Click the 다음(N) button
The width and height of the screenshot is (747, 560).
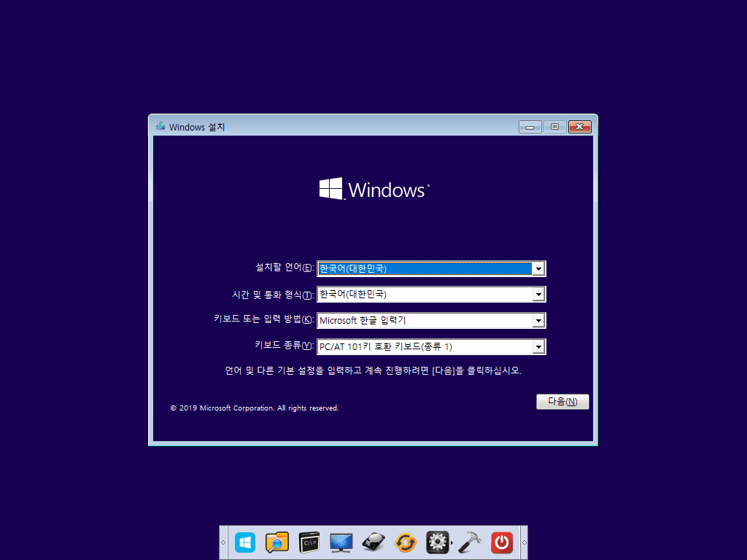[562, 402]
